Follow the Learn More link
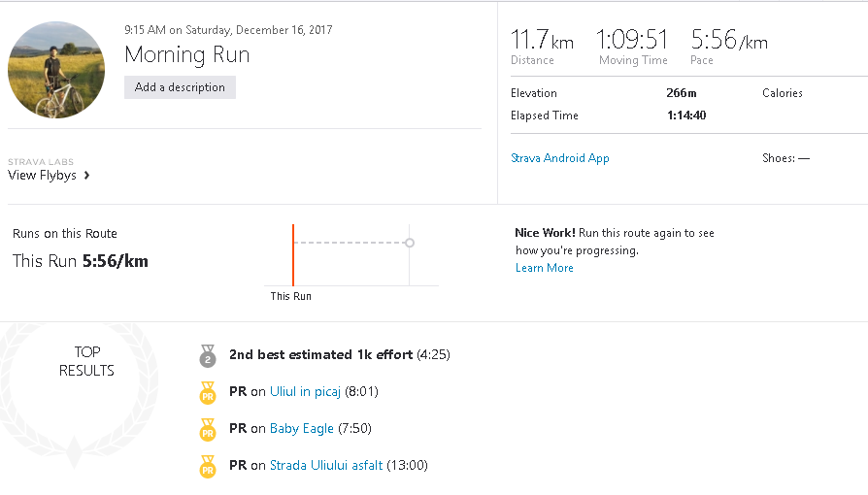The image size is (868, 495). click(544, 268)
